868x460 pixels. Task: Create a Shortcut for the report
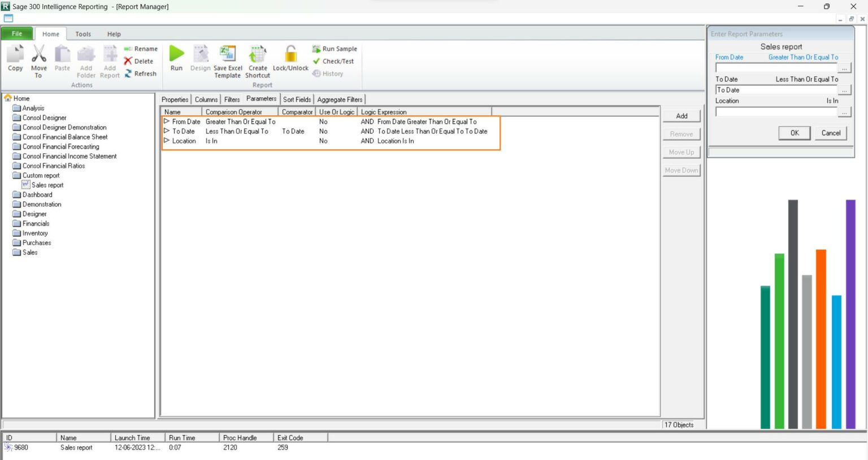258,59
